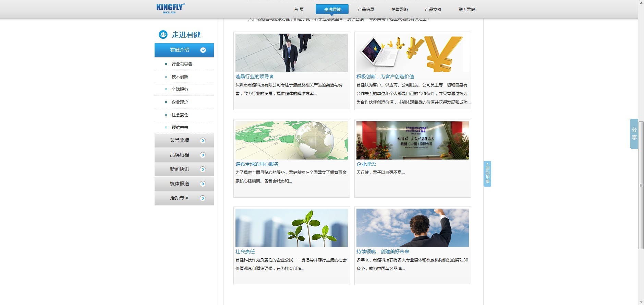Click arrow icon beside 媒体报道
This screenshot has width=644, height=305.
pos(203,184)
